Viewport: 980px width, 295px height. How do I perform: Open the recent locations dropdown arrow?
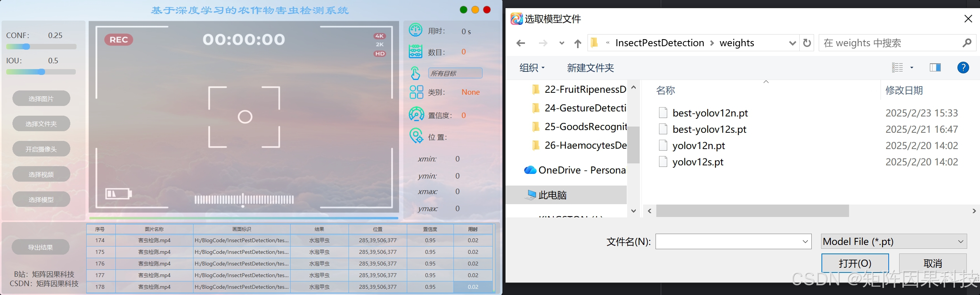click(x=561, y=43)
